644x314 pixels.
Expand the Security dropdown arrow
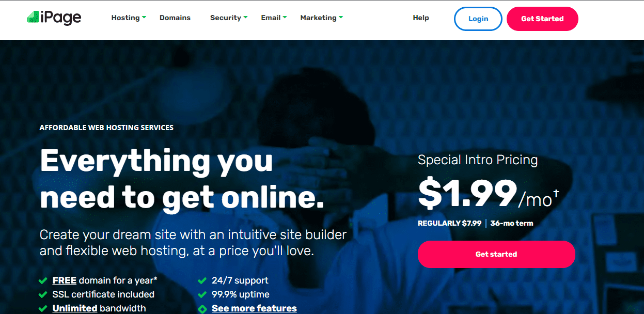[245, 18]
